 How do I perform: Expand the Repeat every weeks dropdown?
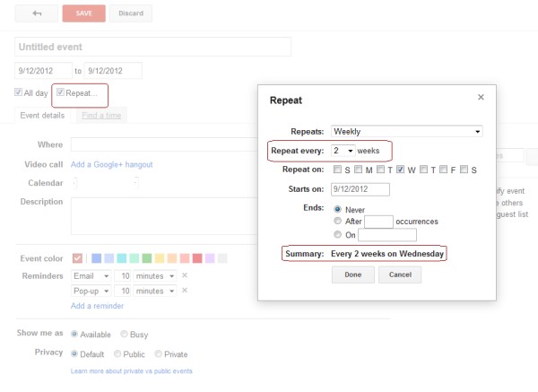(343, 151)
